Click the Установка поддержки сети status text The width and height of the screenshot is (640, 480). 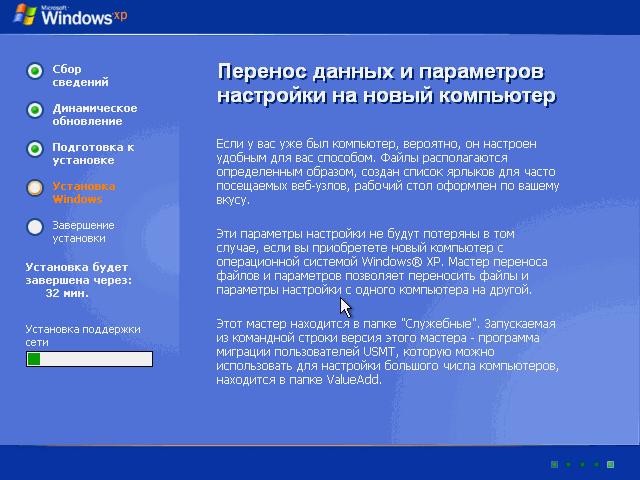[x=83, y=336]
